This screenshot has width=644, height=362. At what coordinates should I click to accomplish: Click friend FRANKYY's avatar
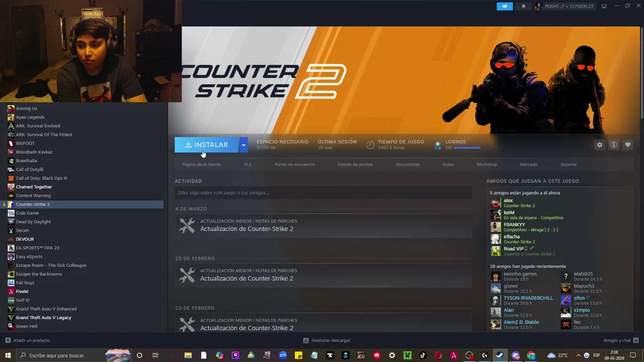tap(496, 227)
